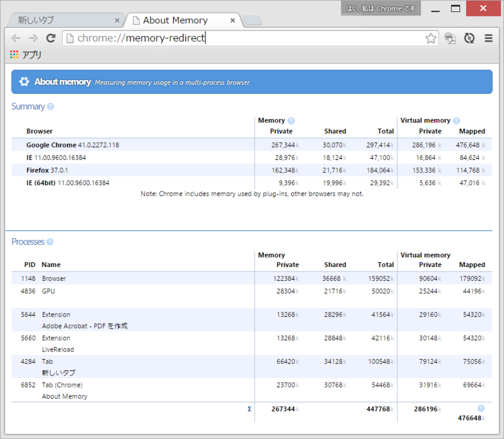This screenshot has height=439, width=504.
Task: Click Chrome private memory value 267,344k
Action: pos(285,145)
